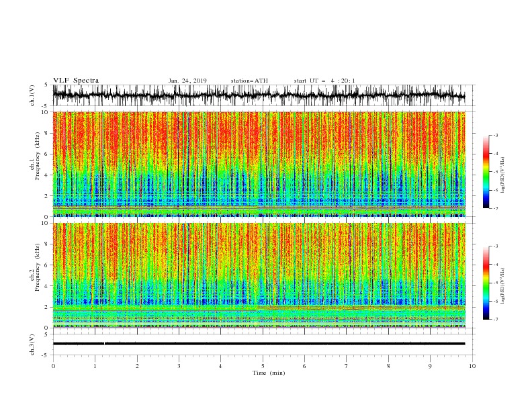Click the ch.2 PSD color scale bar
The width and height of the screenshot is (532, 411).
[x=486, y=283]
